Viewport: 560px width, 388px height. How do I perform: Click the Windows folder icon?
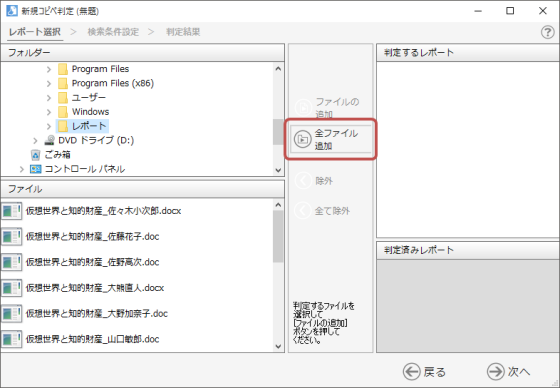(x=63, y=112)
